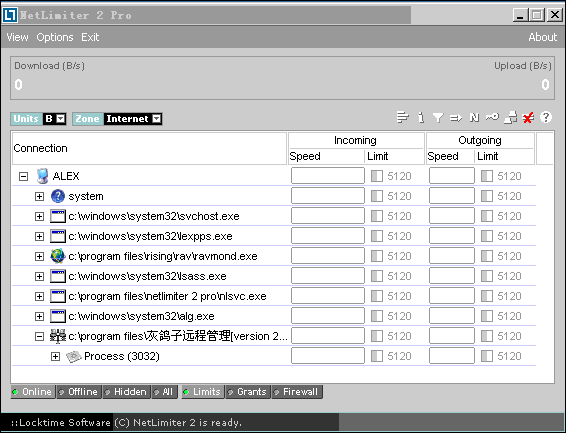This screenshot has height=433, width=566.
Task: Click the lsass.exe window icon
Action: pyautogui.click(x=58, y=276)
